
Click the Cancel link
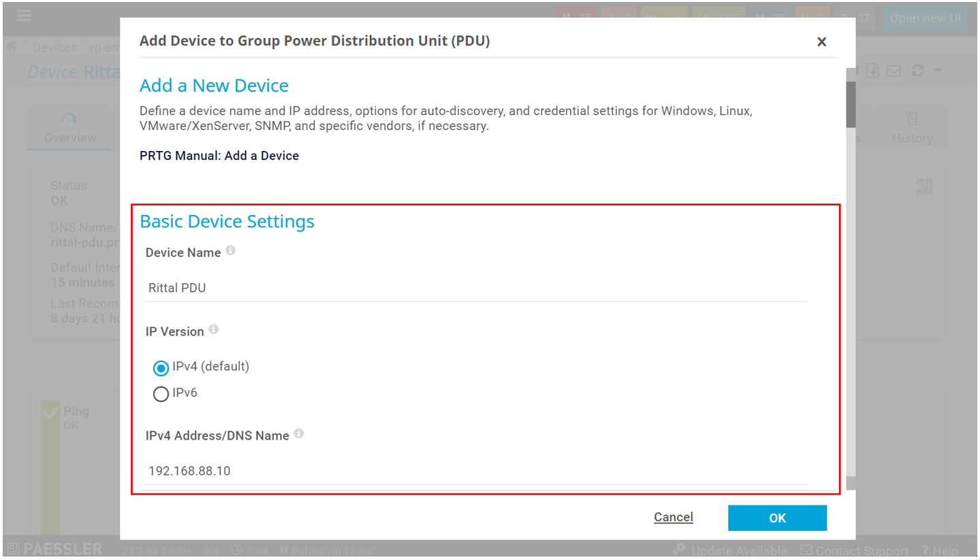pyautogui.click(x=673, y=517)
